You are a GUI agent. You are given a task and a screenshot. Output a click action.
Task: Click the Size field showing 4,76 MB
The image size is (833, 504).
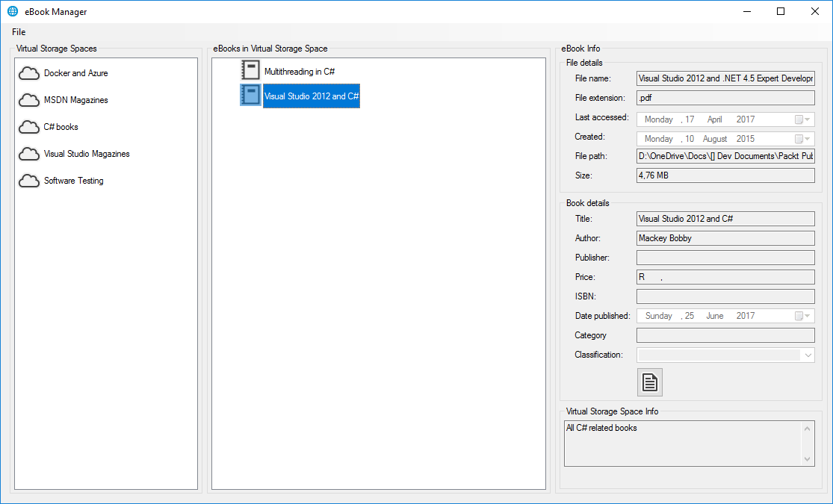point(725,175)
